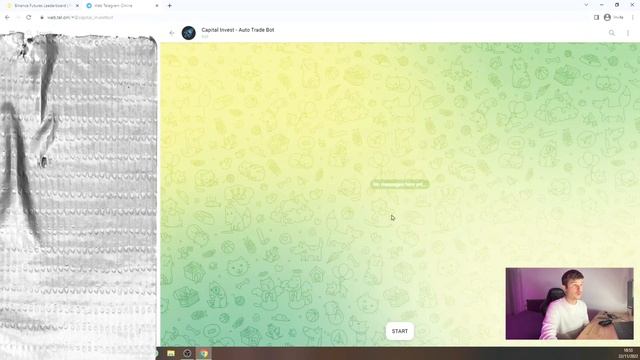Close the Binance Futures Leaderboard tab

(77, 6)
